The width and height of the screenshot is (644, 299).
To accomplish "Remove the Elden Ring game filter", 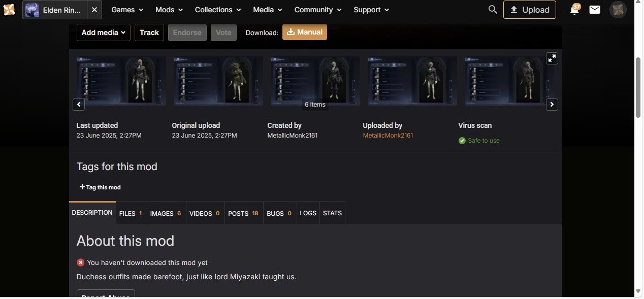I will [x=94, y=10].
